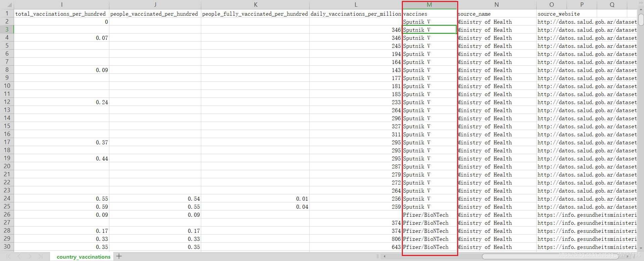Go to last sheet navigation arrow
644x261 pixels.
[40, 256]
